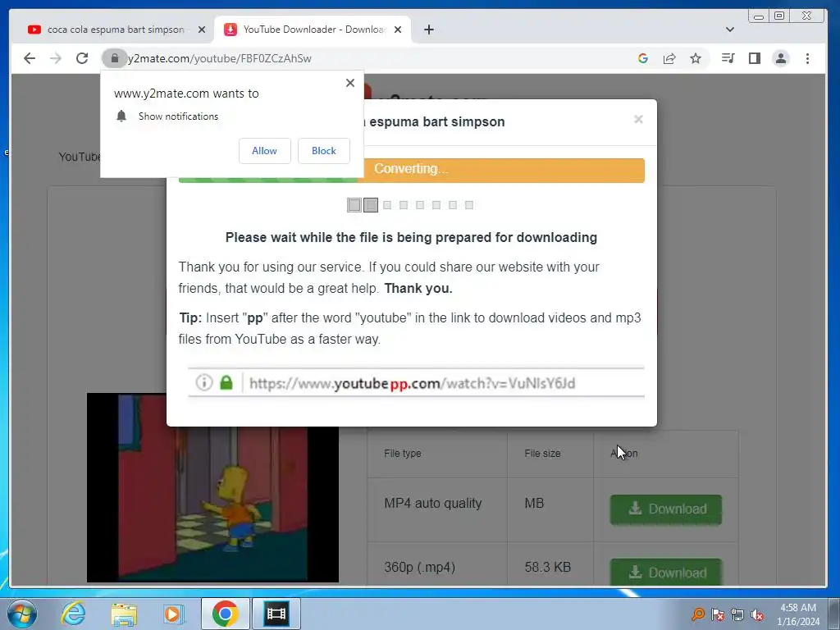Click the '58.3 KB' file size
840x630 pixels.
547,567
